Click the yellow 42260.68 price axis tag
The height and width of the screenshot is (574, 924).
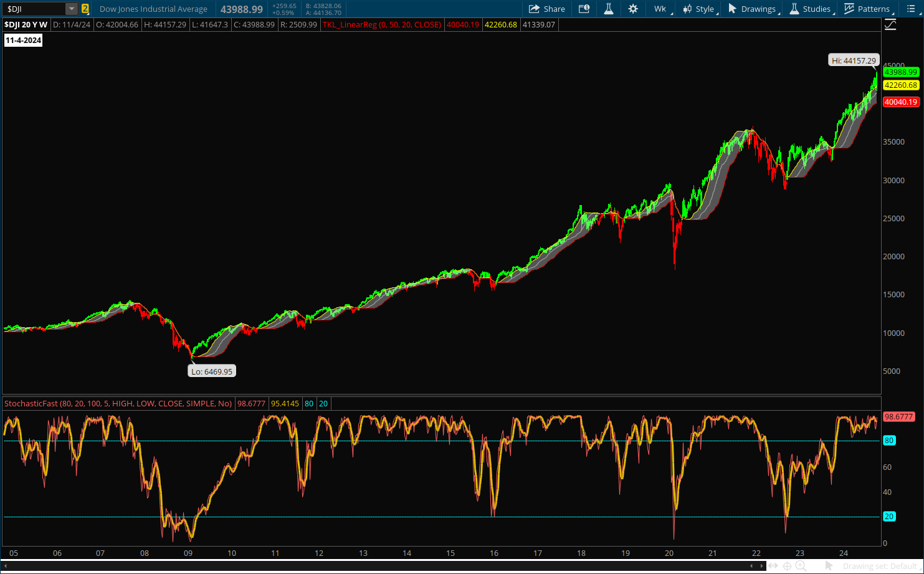900,85
